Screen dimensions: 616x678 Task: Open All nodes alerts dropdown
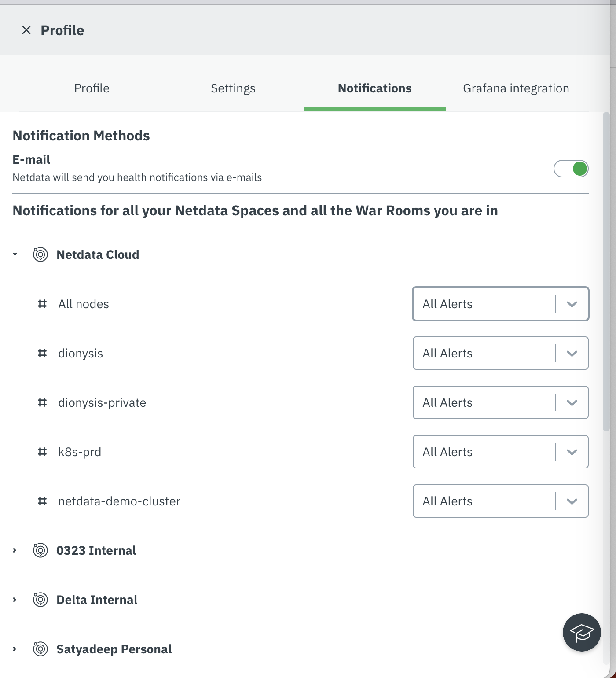[x=500, y=304]
